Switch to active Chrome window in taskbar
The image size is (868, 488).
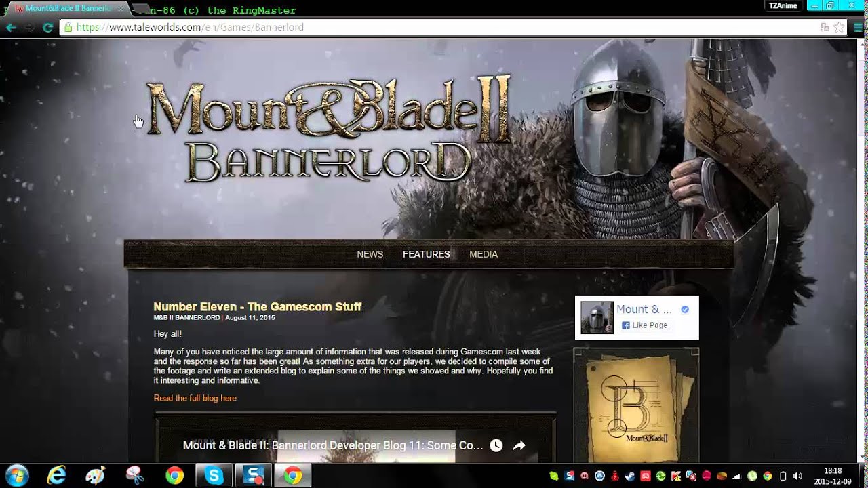click(x=292, y=476)
